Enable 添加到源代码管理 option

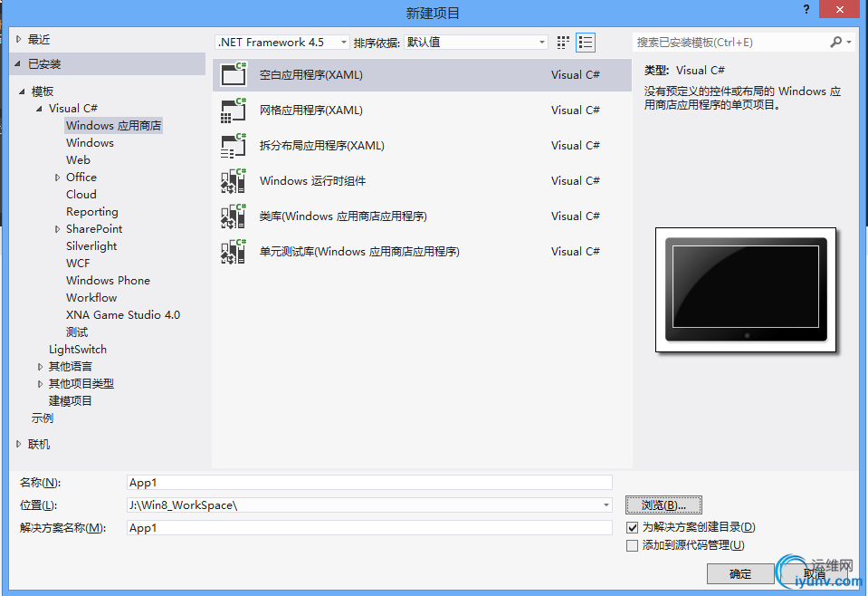tap(631, 545)
